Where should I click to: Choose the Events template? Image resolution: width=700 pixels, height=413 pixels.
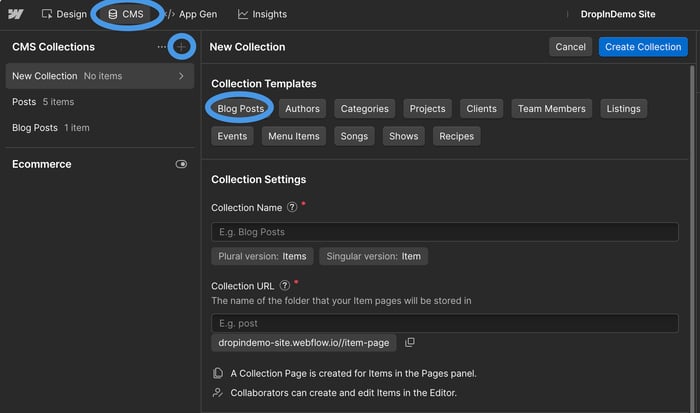232,136
